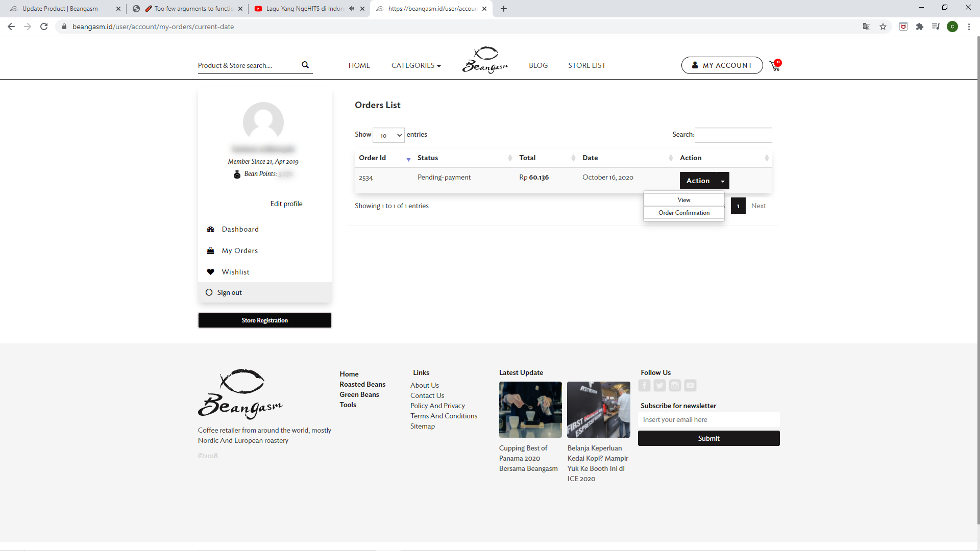This screenshot has width=980, height=551.
Task: Click the Store Registration button
Action: [x=264, y=320]
